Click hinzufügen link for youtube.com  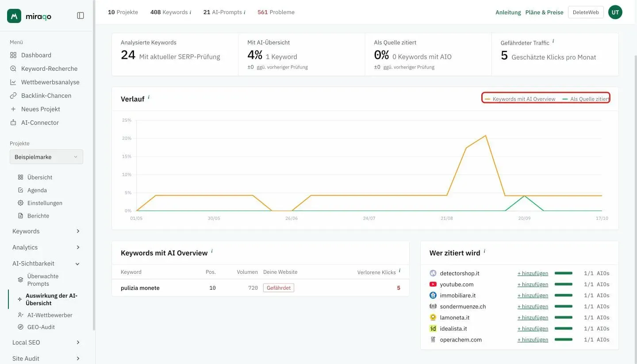tap(533, 284)
